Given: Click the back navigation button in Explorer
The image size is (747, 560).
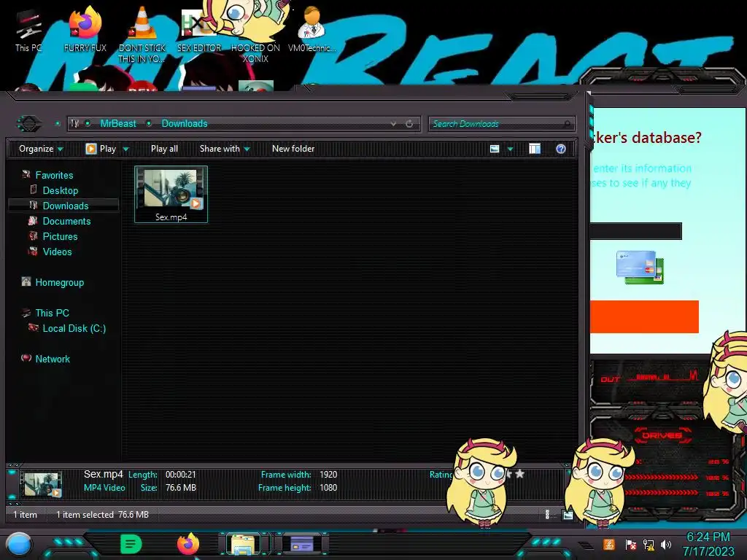Looking at the screenshot, I should [29, 124].
